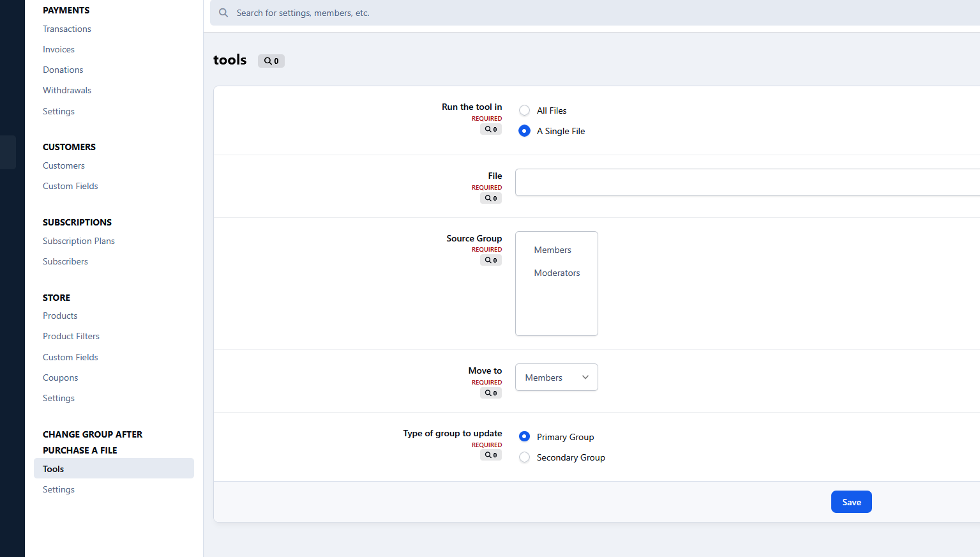Click the search magnifier icon in top bar
The width and height of the screenshot is (980, 557).
tap(223, 13)
